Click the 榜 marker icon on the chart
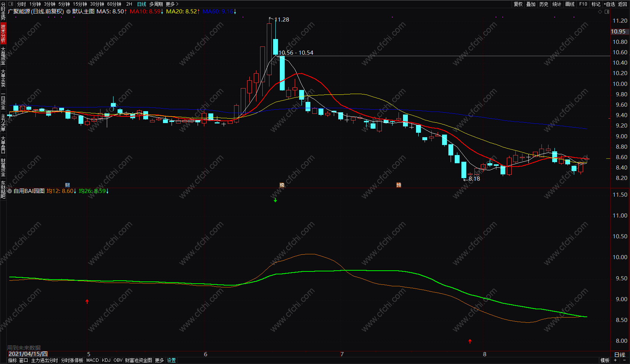Screen dimensions: 630x364 point(282,185)
